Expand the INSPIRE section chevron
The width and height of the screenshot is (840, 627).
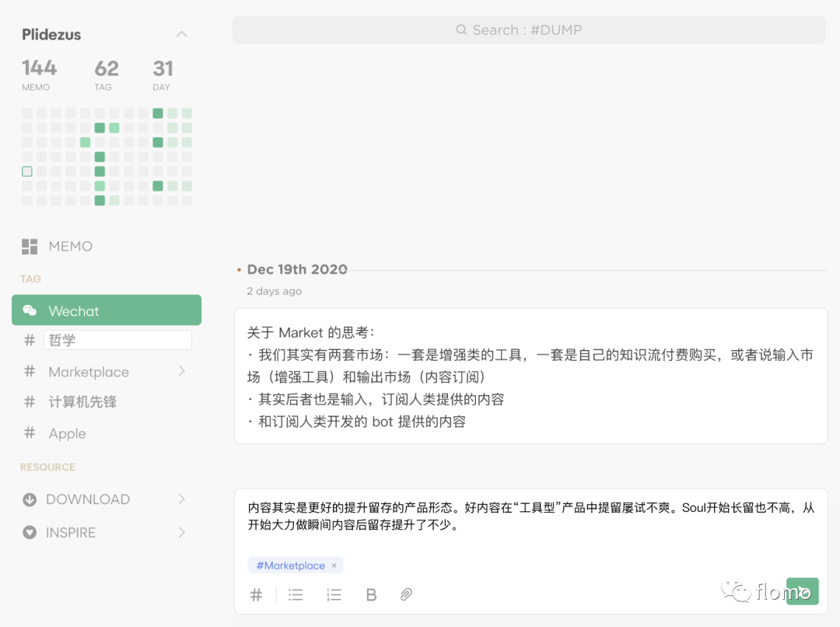click(181, 532)
